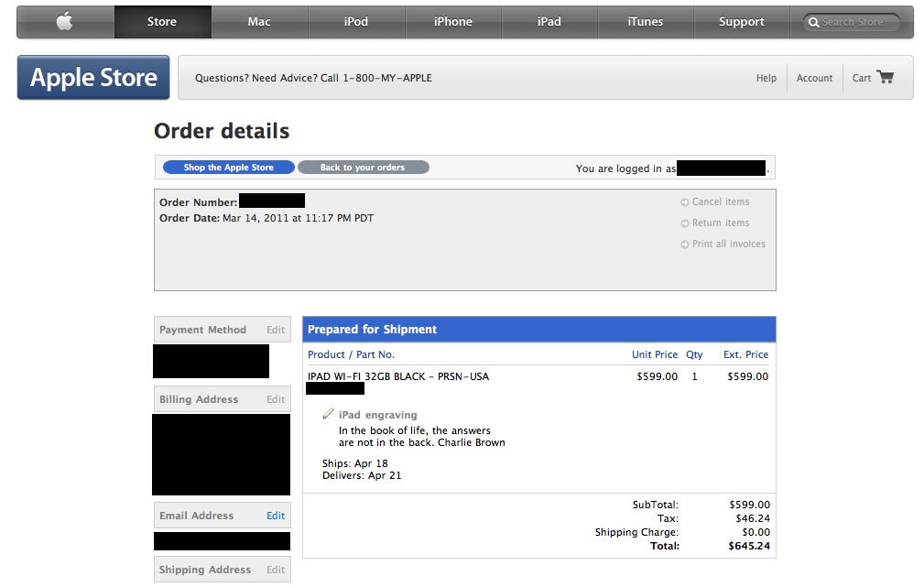The image size is (924, 587).
Task: Open the Support tab
Action: tap(742, 22)
